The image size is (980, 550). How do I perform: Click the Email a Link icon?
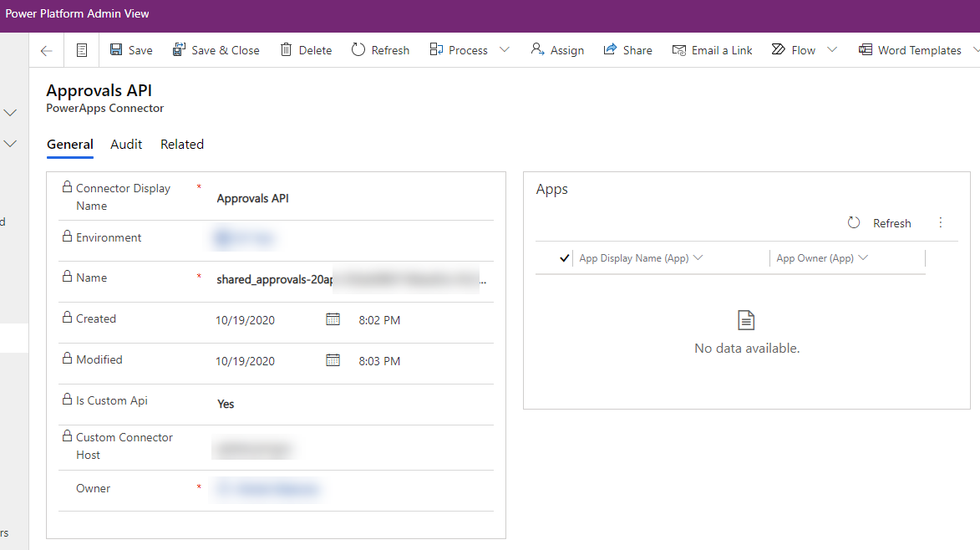coord(712,49)
